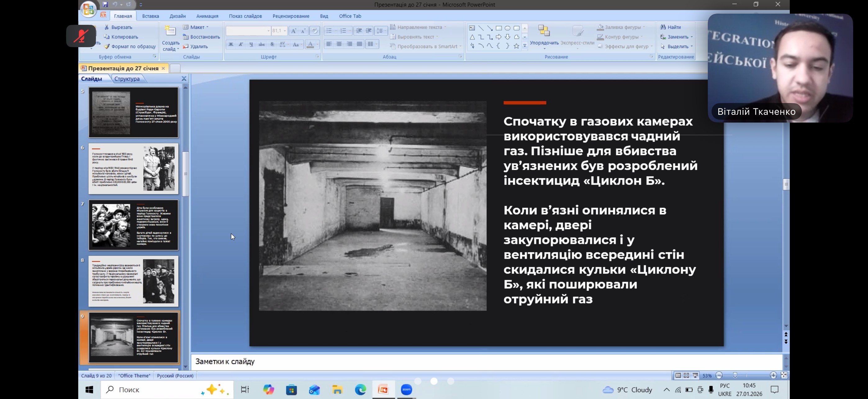Select the star shape in gallery
Image resolution: width=868 pixels, height=399 pixels.
pyautogui.click(x=516, y=46)
